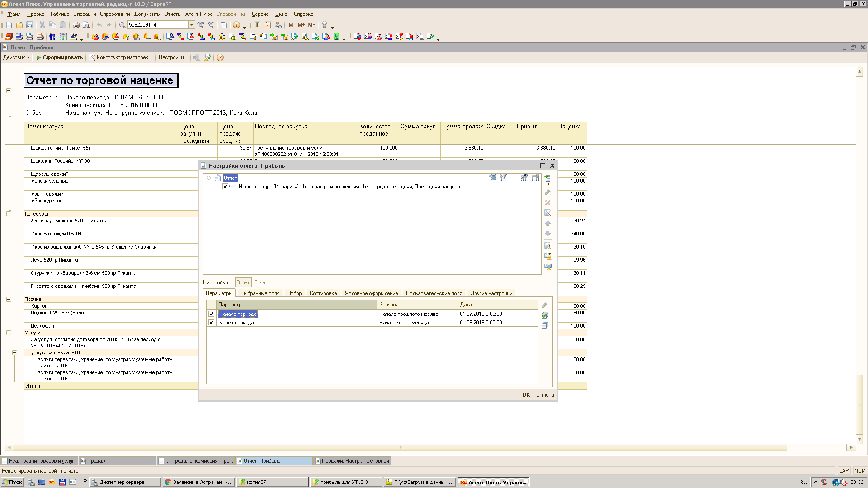Move structure element up with the up arrow
Image resolution: width=868 pixels, height=488 pixels.
(547, 223)
